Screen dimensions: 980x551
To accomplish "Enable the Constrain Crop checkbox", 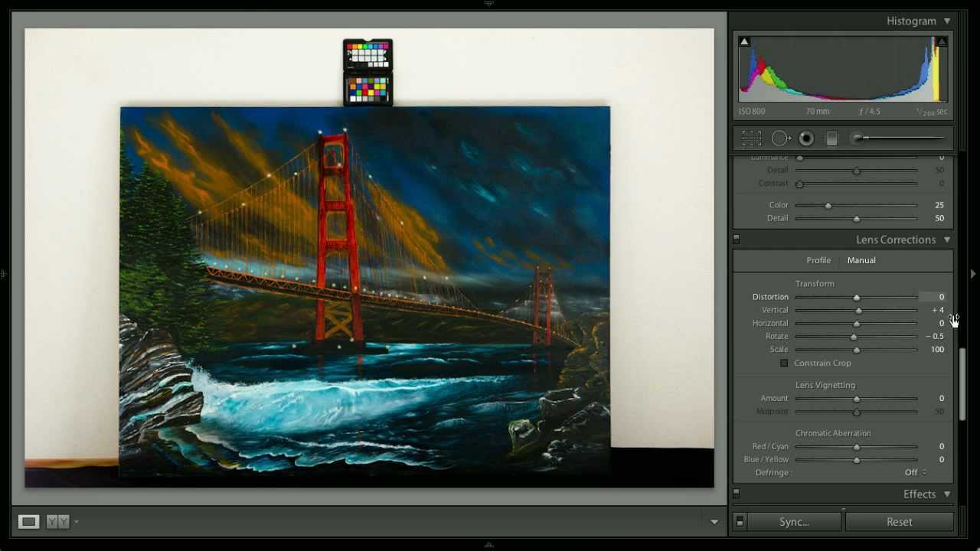I will [784, 363].
